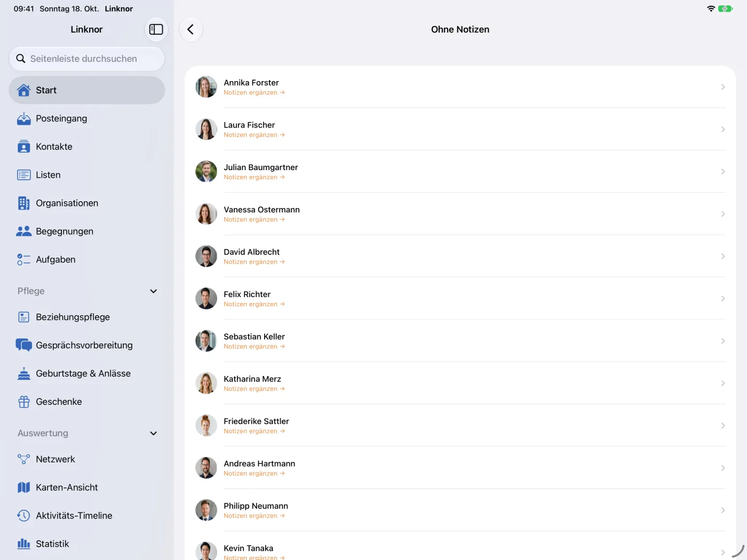Viewport: 747px width, 560px height.
Task: Open Gesprächsvorbereitung chat icon
Action: coord(24,346)
